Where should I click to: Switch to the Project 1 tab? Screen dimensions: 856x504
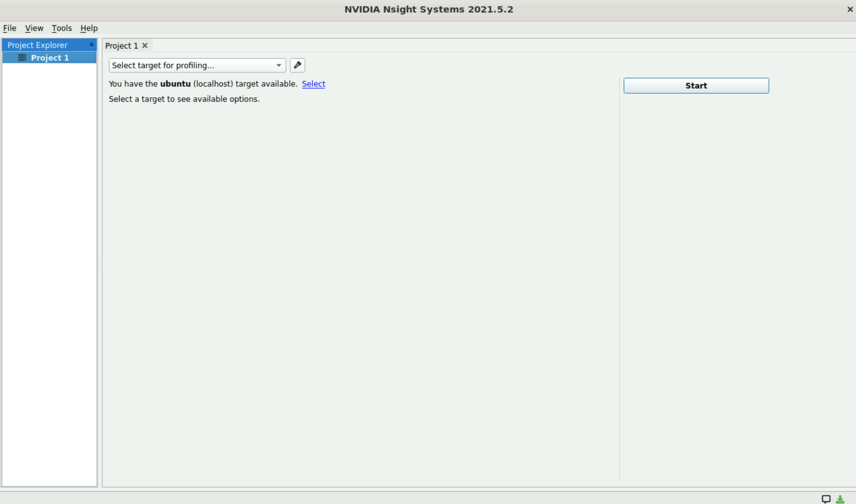(x=122, y=46)
